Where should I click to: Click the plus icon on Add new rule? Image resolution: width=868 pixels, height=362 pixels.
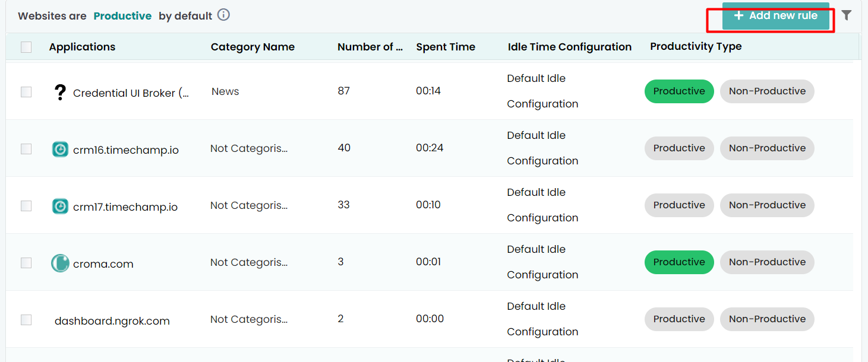click(739, 16)
